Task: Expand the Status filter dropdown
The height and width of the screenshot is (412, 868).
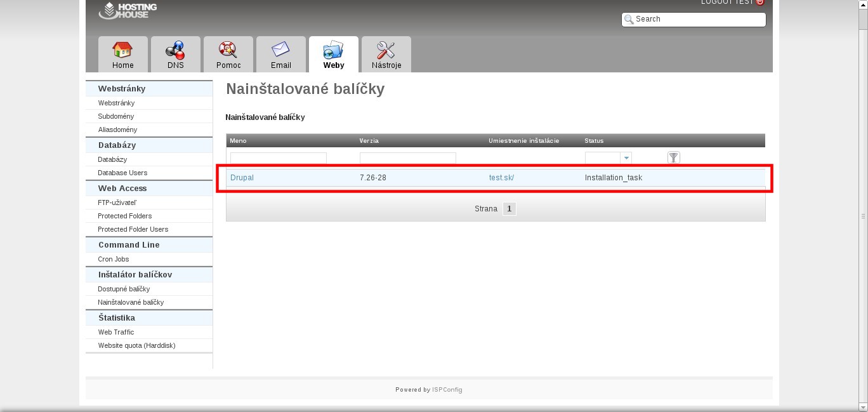Action: click(x=626, y=158)
